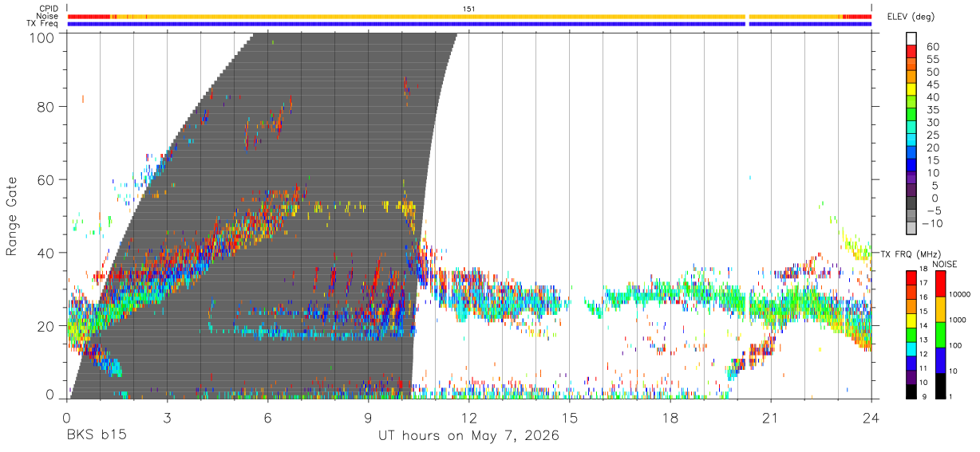Click the −10 tick on elevation colorbar
Screen dimensions: 980x452
(931, 223)
